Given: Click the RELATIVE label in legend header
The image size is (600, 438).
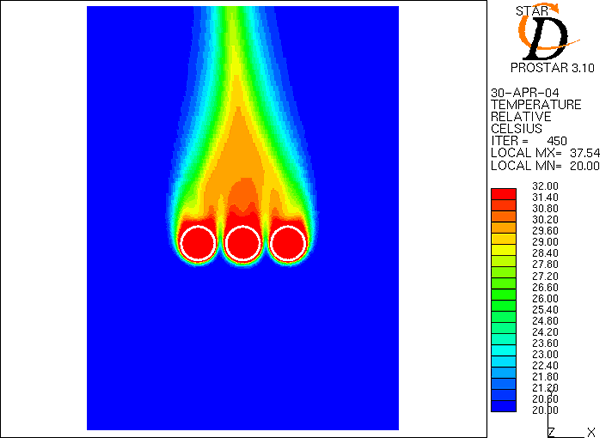Looking at the screenshot, I should (521, 116).
